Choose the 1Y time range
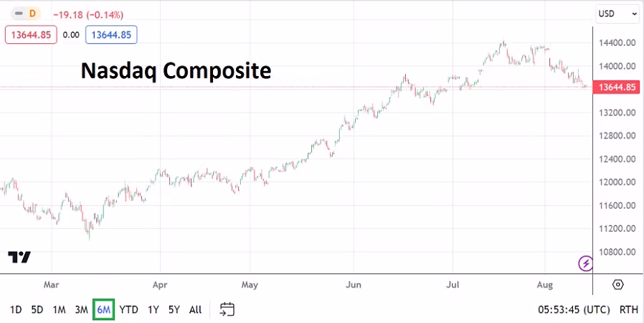The image size is (644, 323). point(153,310)
